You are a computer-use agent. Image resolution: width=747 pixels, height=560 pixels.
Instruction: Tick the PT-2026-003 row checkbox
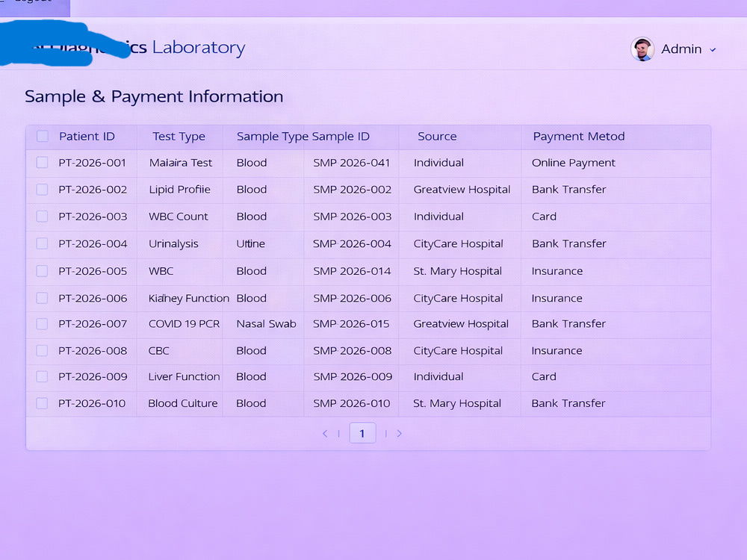click(43, 217)
